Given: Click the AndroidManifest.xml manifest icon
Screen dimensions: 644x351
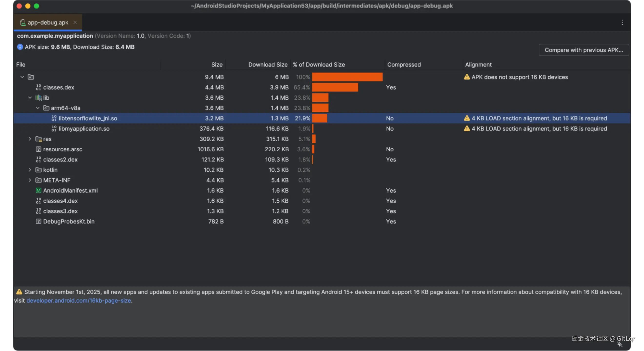Looking at the screenshot, I should click(38, 190).
